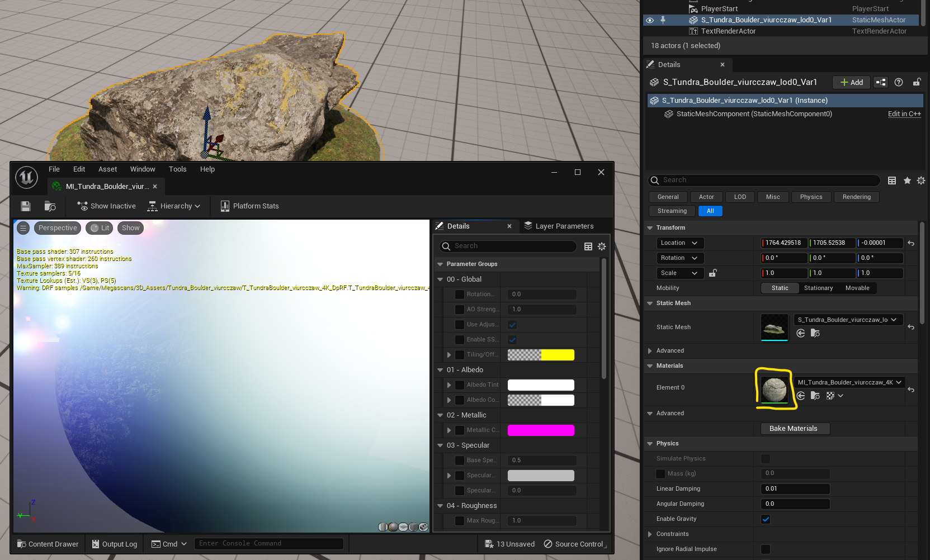Use selected asset for Element 0 material

click(x=801, y=396)
